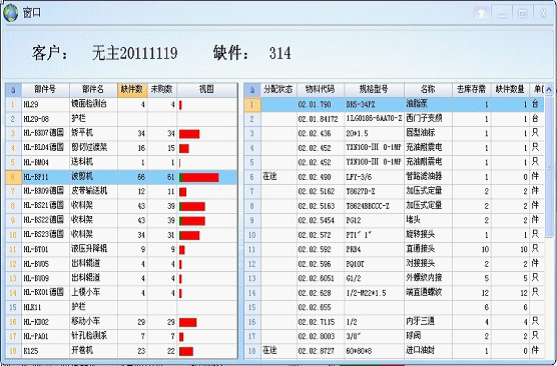Select the 球阀 name cell

click(428, 337)
